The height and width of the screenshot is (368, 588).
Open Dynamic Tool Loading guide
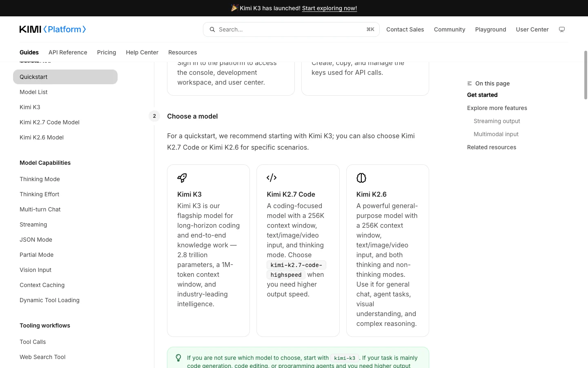(65, 300)
